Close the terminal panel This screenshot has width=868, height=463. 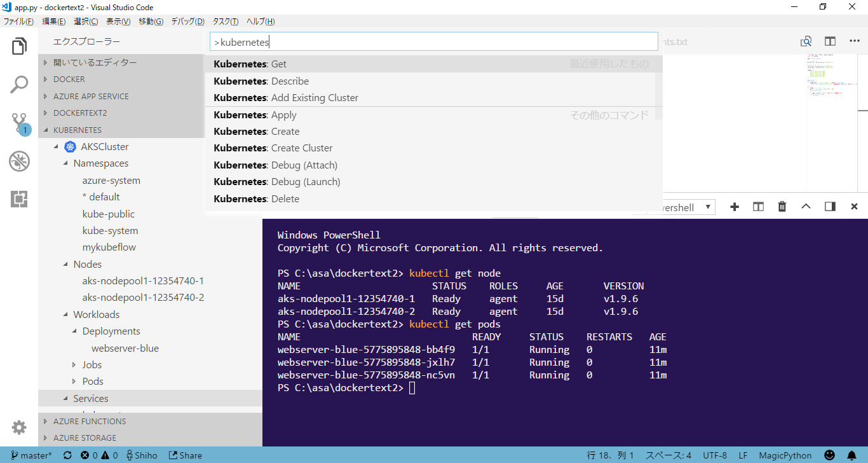point(854,207)
